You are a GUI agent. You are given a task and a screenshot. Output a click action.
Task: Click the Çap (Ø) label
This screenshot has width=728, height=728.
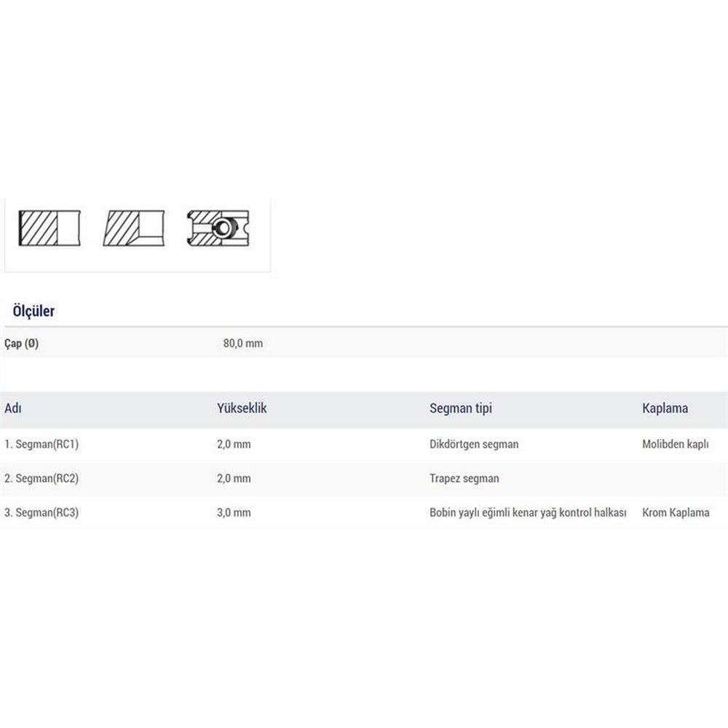22,344
